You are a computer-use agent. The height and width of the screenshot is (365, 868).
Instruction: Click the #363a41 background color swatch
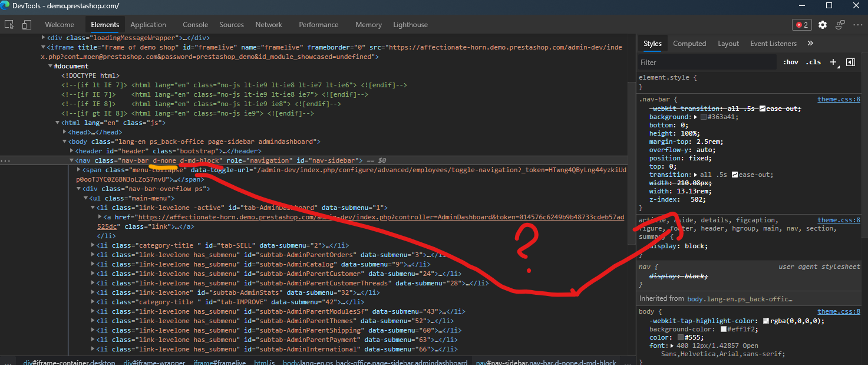[x=704, y=116]
